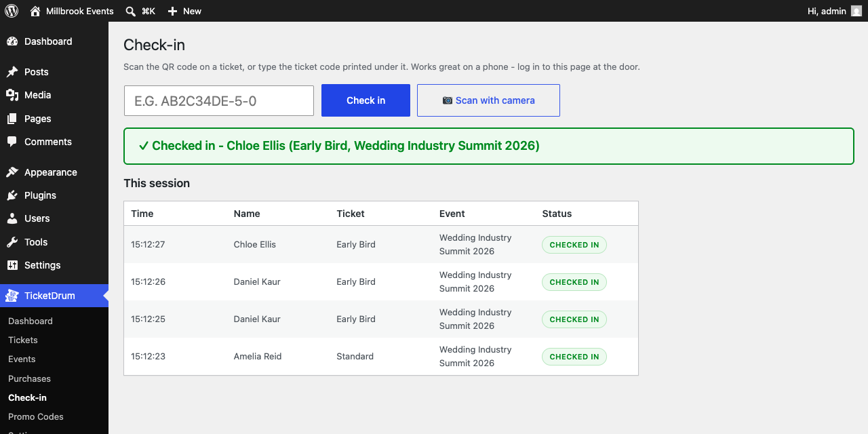Open the Purchases submenu item
The width and height of the screenshot is (868, 434).
[30, 378]
